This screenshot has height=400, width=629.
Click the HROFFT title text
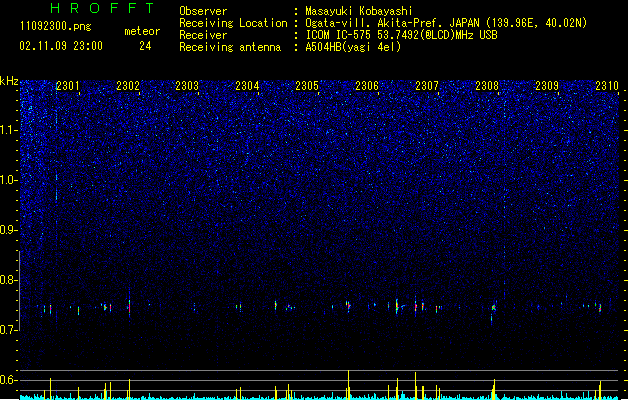pyautogui.click(x=103, y=8)
